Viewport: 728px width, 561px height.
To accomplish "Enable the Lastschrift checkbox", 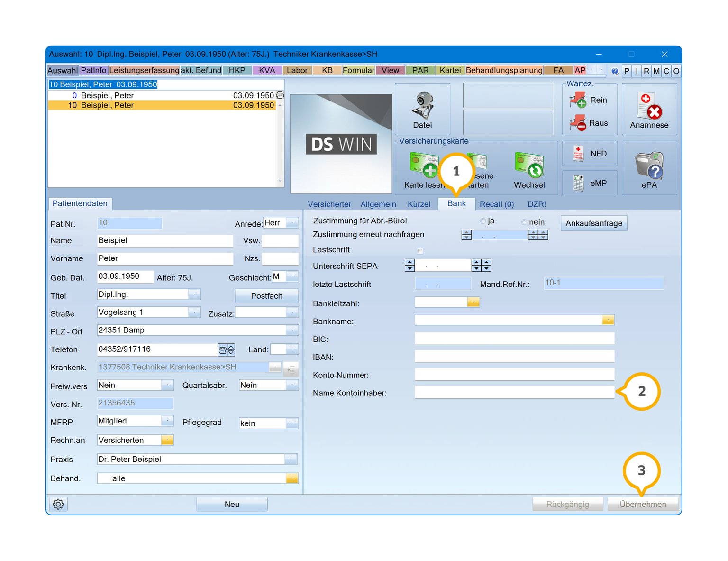I will (420, 251).
